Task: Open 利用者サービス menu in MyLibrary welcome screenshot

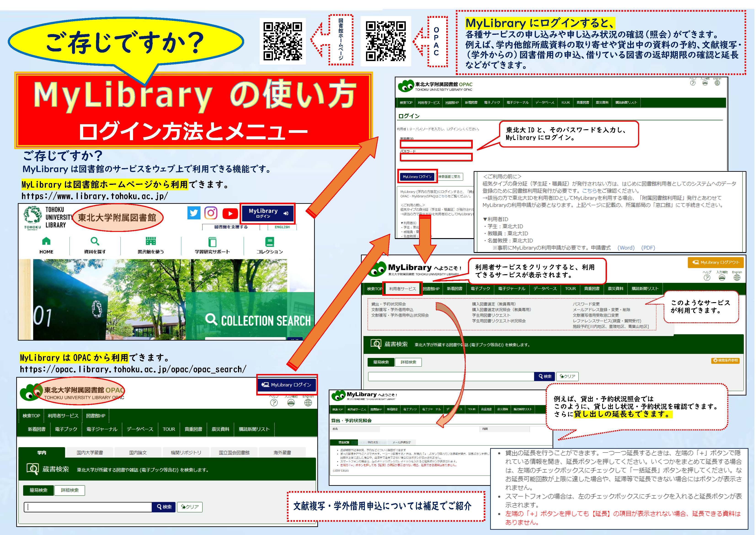Action: click(402, 289)
